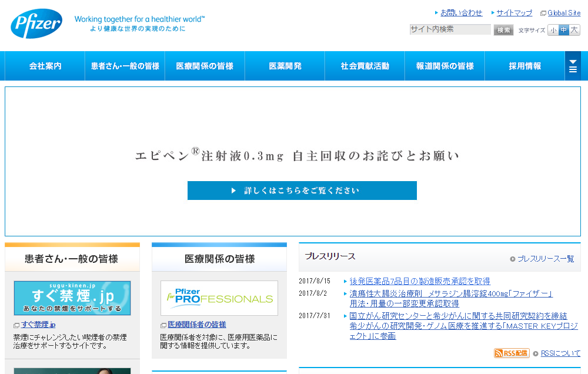Open the Global Site link
The height and width of the screenshot is (374, 588).
click(564, 13)
